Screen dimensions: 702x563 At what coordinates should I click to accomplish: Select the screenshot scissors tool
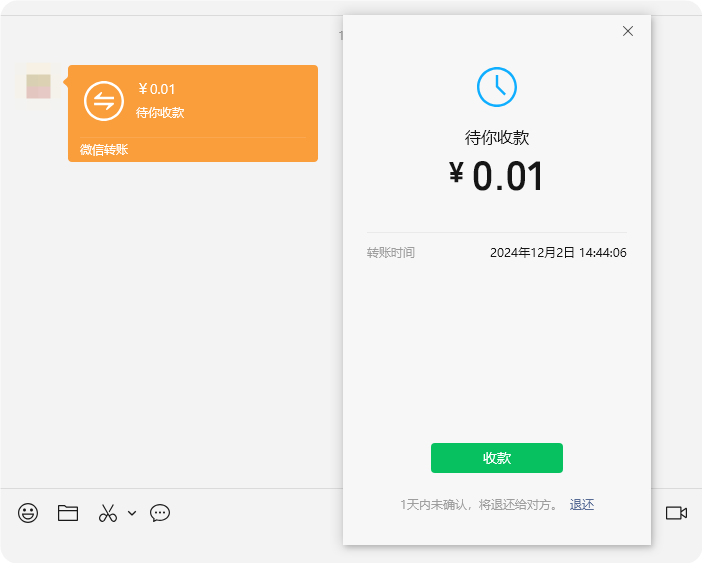click(107, 513)
